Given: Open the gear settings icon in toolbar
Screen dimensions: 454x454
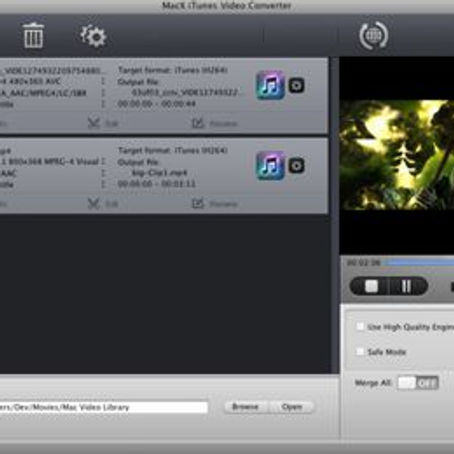Looking at the screenshot, I should coord(93,36).
